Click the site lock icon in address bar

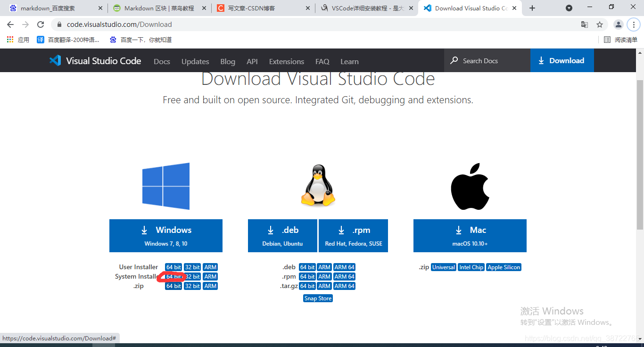click(59, 25)
